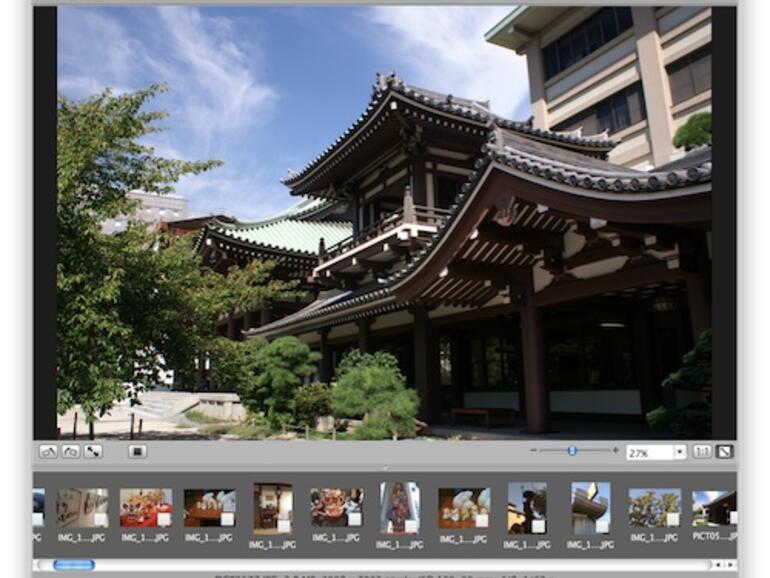The width and height of the screenshot is (770, 578).
Task: Select the portrait interior room thumbnail
Action: pos(273,509)
